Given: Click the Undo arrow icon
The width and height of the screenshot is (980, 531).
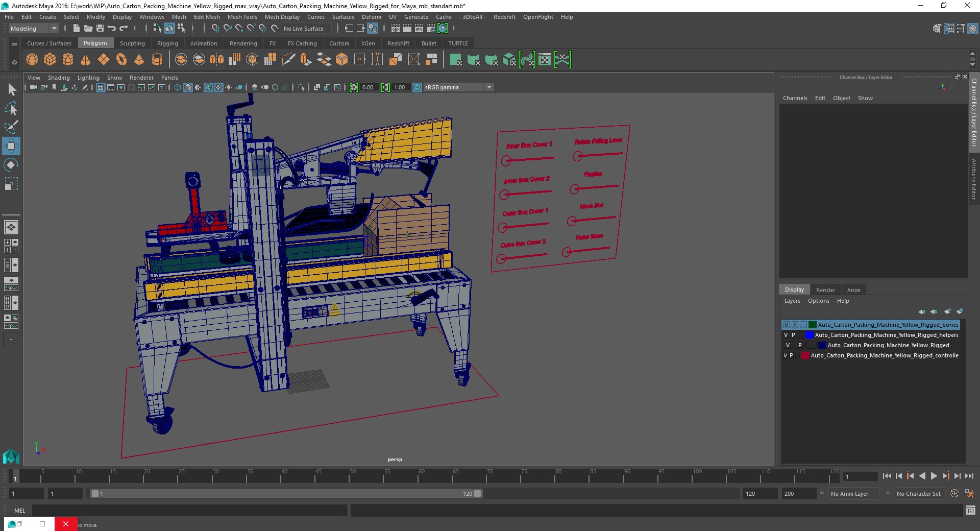Looking at the screenshot, I should tap(112, 29).
